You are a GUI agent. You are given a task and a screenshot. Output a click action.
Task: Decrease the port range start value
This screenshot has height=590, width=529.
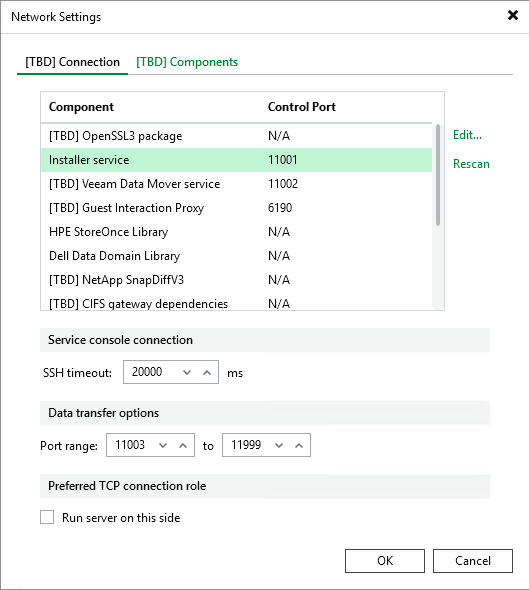[x=163, y=446]
